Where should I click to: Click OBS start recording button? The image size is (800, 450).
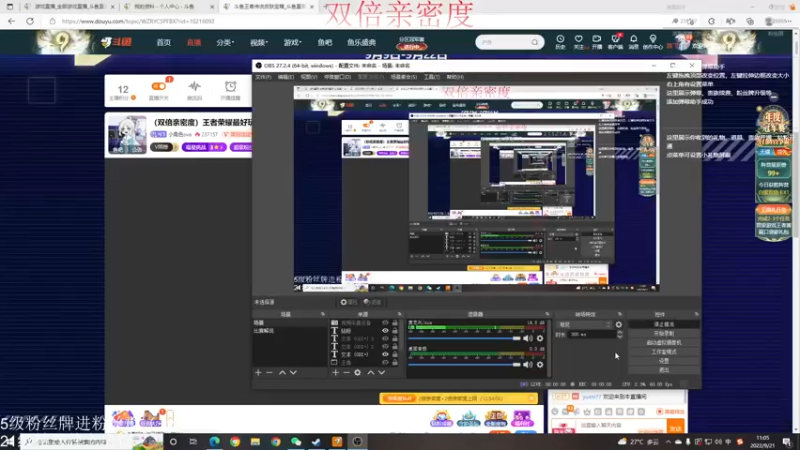[x=664, y=334]
